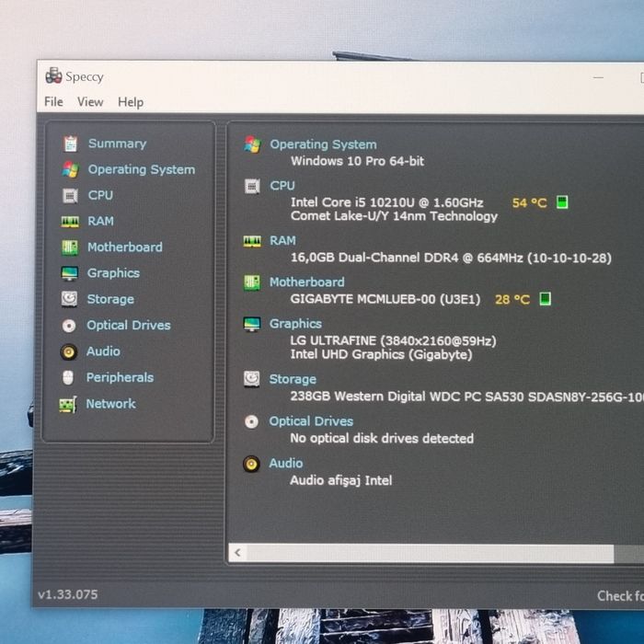The height and width of the screenshot is (644, 644).
Task: Open the Optical Drives heading link in summary
Action: [x=311, y=421]
